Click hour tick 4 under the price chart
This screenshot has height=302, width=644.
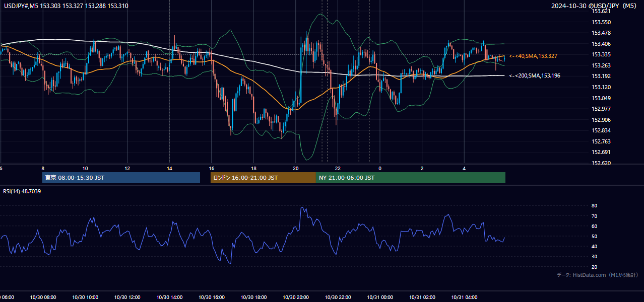pyautogui.click(x=464, y=168)
